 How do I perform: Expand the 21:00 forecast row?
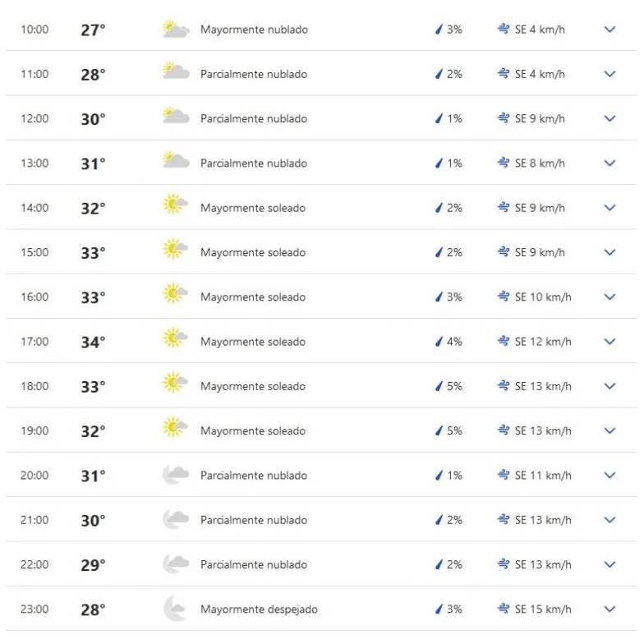pyautogui.click(x=609, y=519)
